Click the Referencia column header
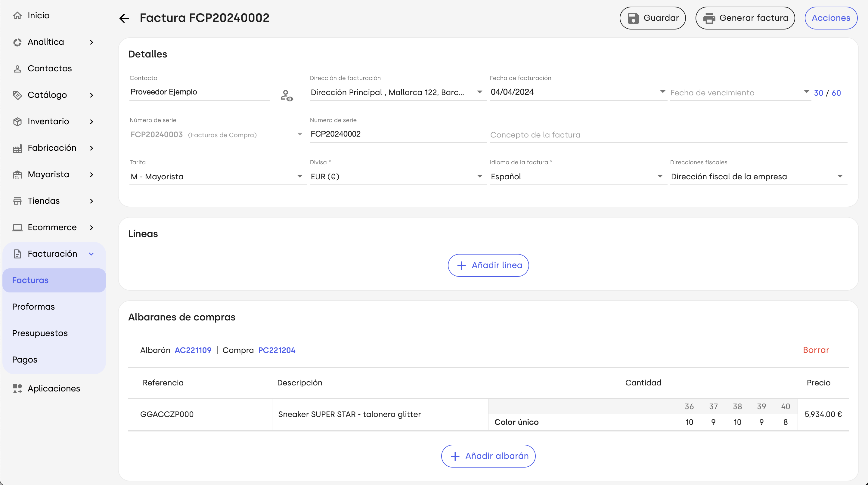The height and width of the screenshot is (485, 868). (163, 383)
